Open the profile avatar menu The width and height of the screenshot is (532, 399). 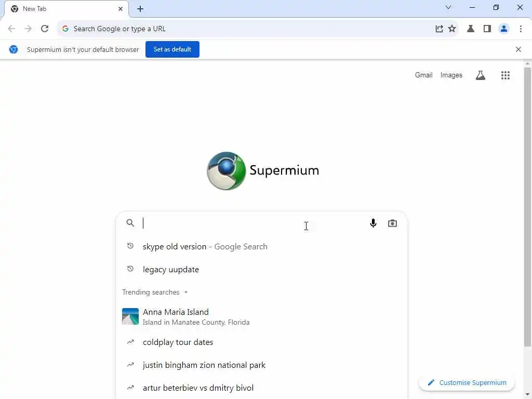pos(504,29)
